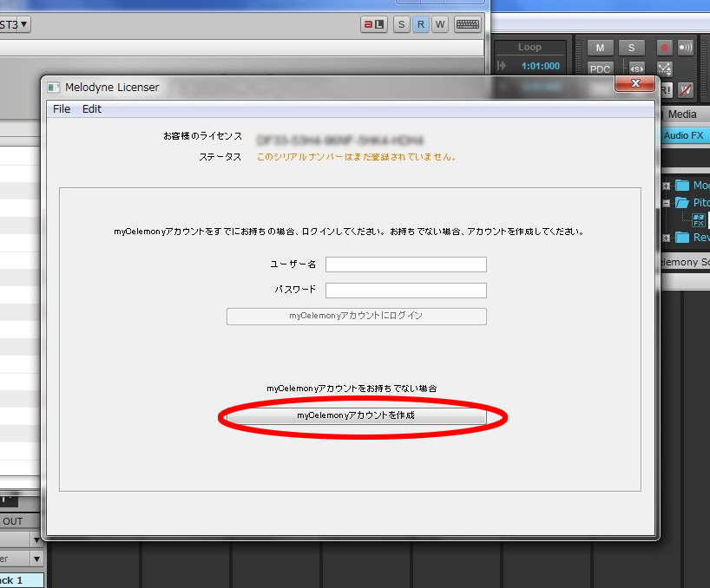Viewport: 710px width, 588px height.
Task: Click the orange unregistered serial status text
Action: (x=357, y=157)
